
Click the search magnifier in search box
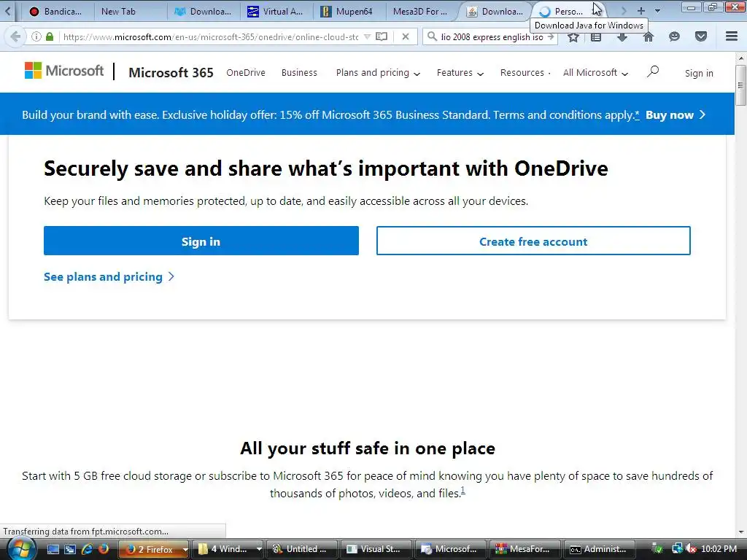(x=432, y=36)
